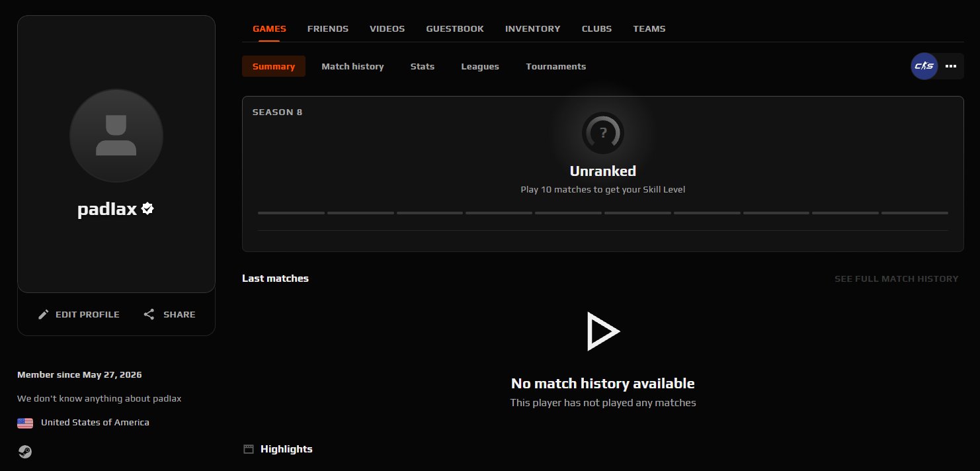Click 'Play 10 matches to get your Skill Level'
Viewport: 980px width, 471px height.
[x=603, y=189]
